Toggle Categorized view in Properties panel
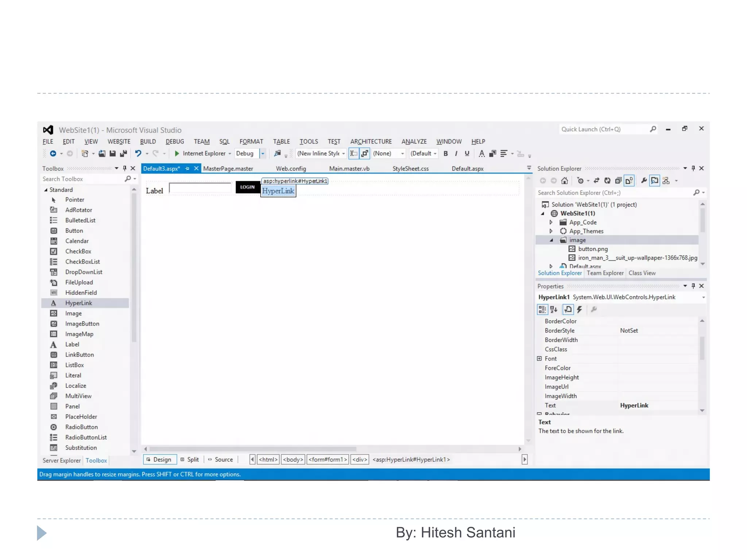The image size is (747, 560). pyautogui.click(x=542, y=310)
